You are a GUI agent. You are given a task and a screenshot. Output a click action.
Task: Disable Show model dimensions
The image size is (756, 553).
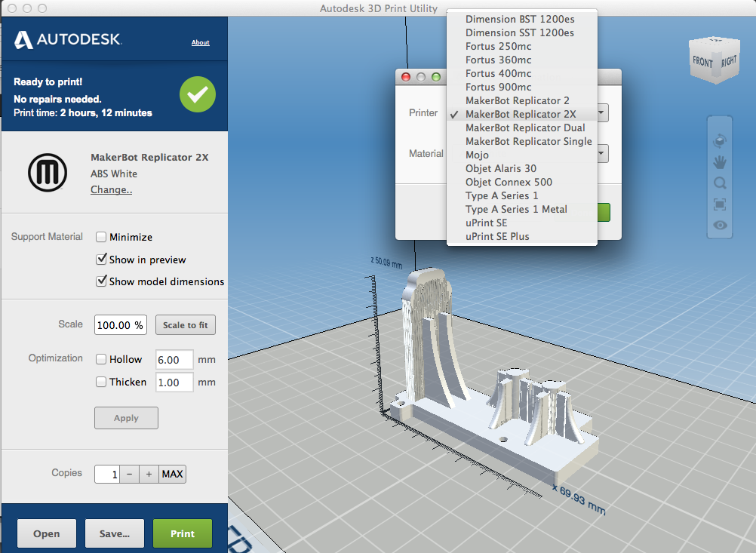101,281
